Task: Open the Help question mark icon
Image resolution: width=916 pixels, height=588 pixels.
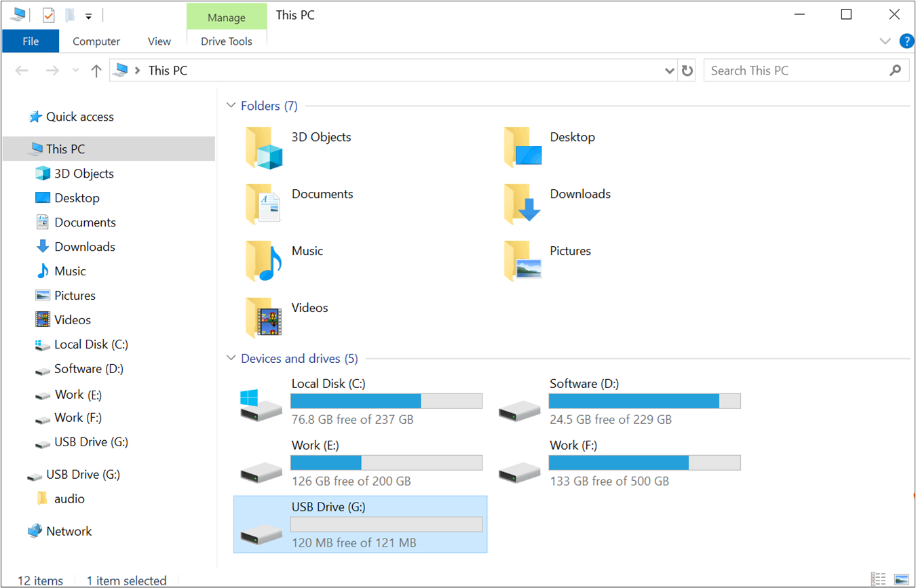Action: coord(907,41)
